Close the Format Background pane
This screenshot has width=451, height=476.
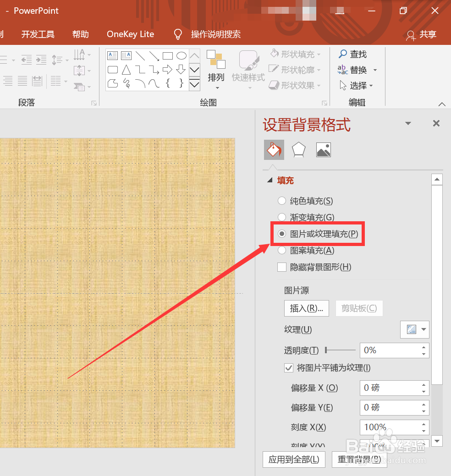(436, 123)
